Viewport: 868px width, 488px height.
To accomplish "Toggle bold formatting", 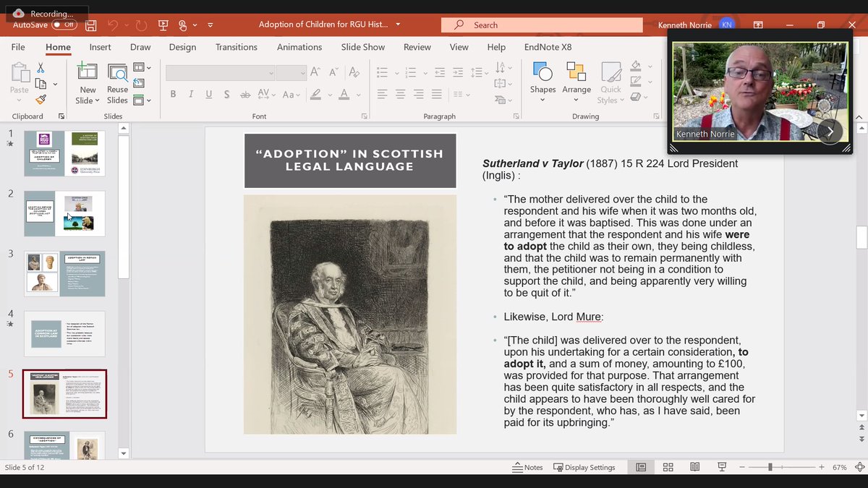I will pyautogui.click(x=173, y=94).
